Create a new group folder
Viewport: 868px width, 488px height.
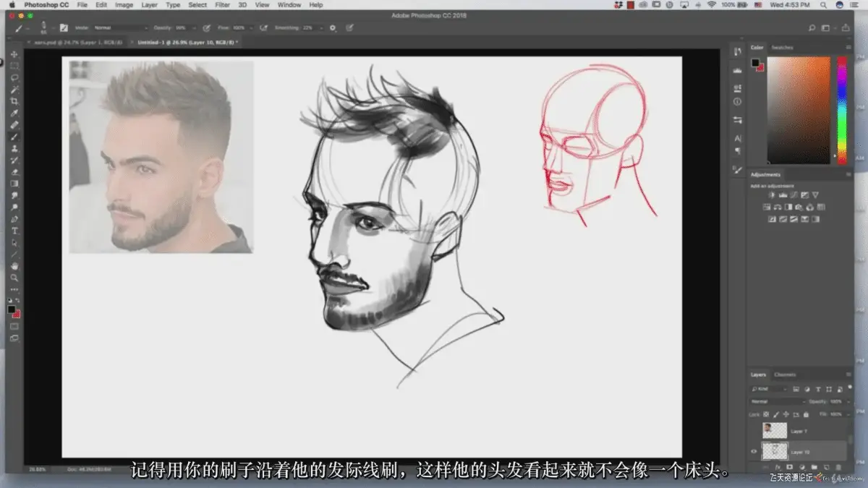coord(813,467)
